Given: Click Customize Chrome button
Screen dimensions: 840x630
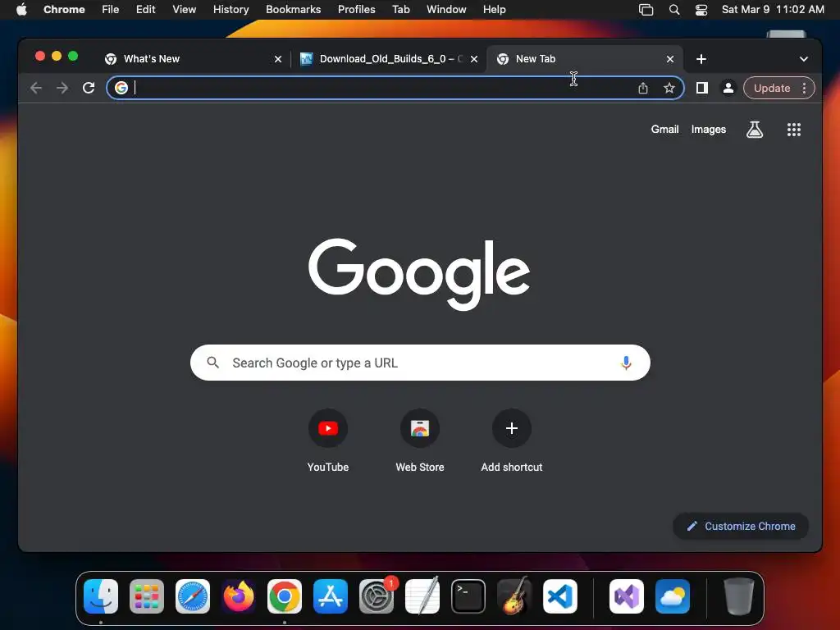Looking at the screenshot, I should coord(741,526).
